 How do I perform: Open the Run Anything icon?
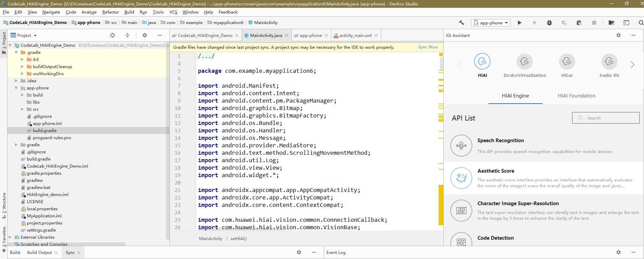click(x=626, y=23)
